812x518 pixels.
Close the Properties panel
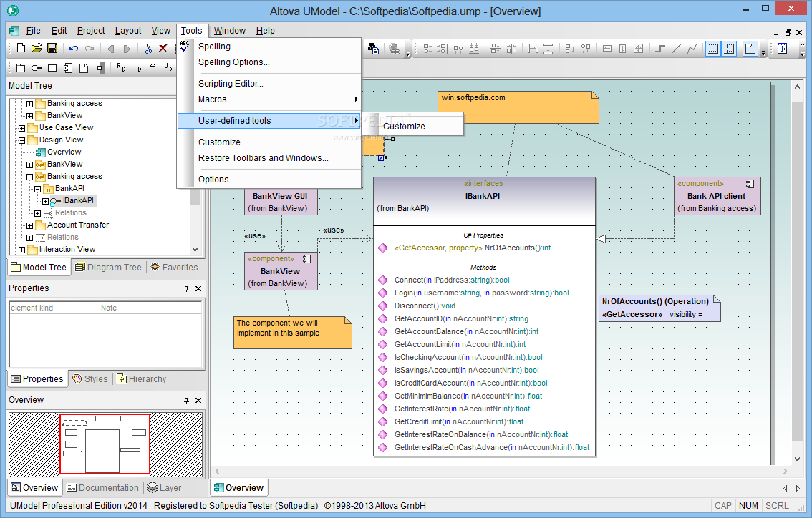click(198, 289)
